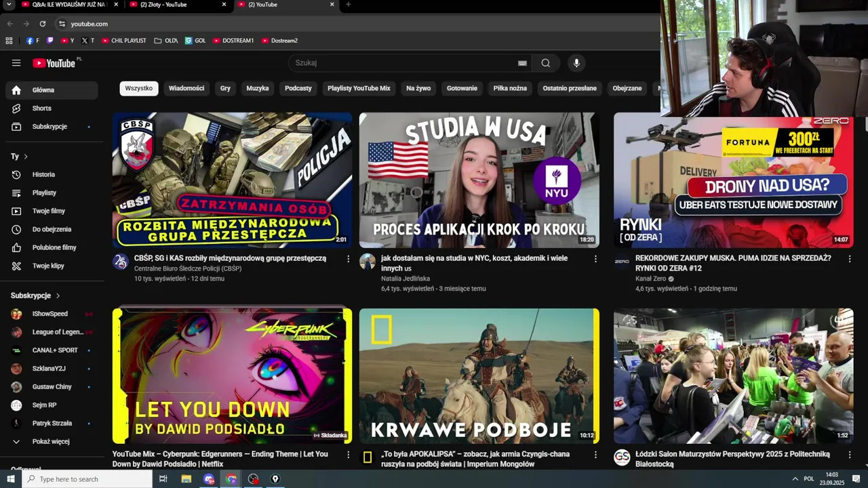Select the 'Wiadomości' filter chip

click(x=186, y=88)
